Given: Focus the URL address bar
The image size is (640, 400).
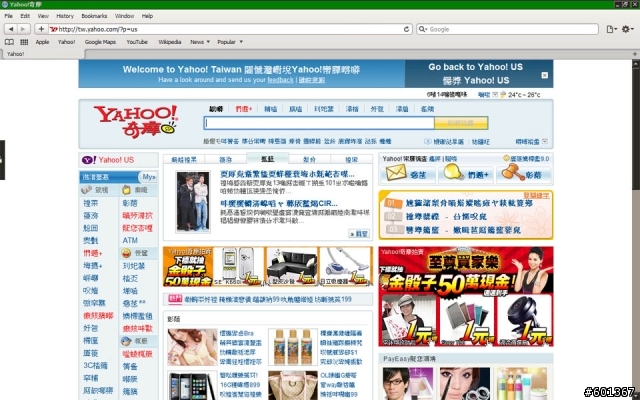Looking at the screenshot, I should tap(230, 29).
